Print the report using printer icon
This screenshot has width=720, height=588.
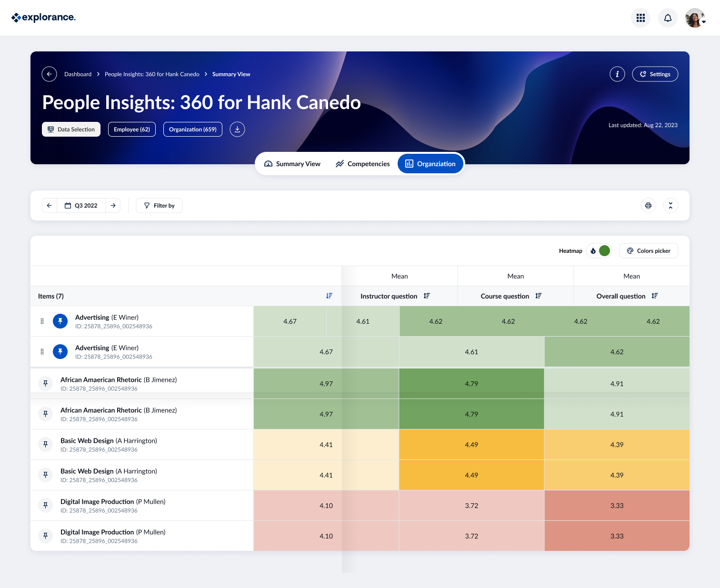[x=648, y=206]
